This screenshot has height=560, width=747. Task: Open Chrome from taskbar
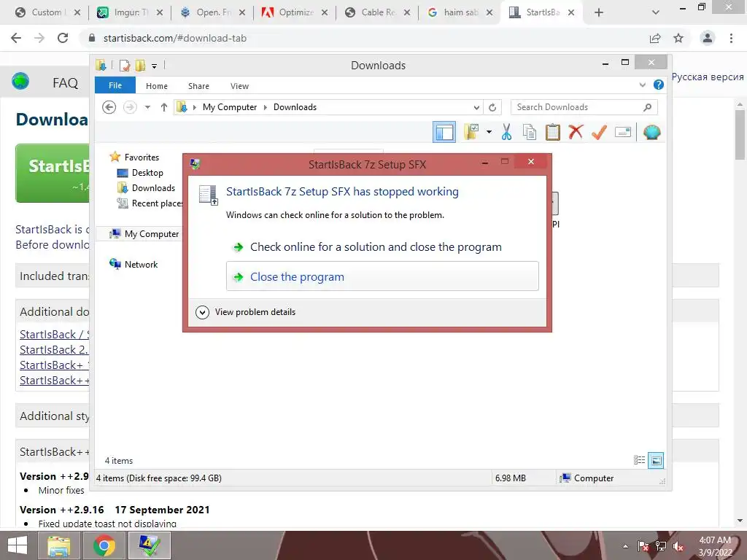pos(104,545)
